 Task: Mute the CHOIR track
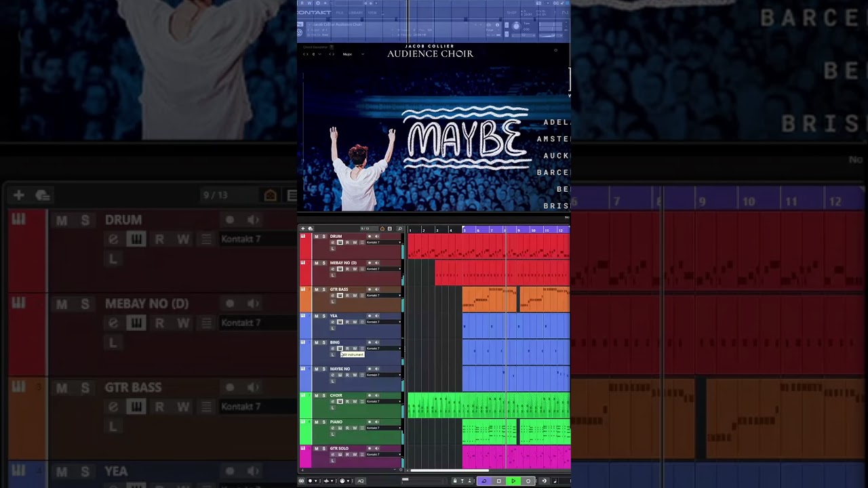click(x=316, y=395)
